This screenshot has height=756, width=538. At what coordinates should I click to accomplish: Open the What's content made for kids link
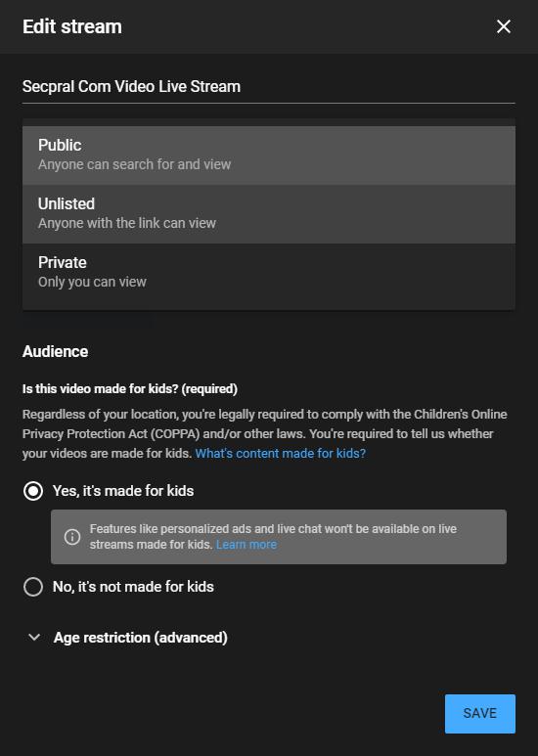coord(280,453)
